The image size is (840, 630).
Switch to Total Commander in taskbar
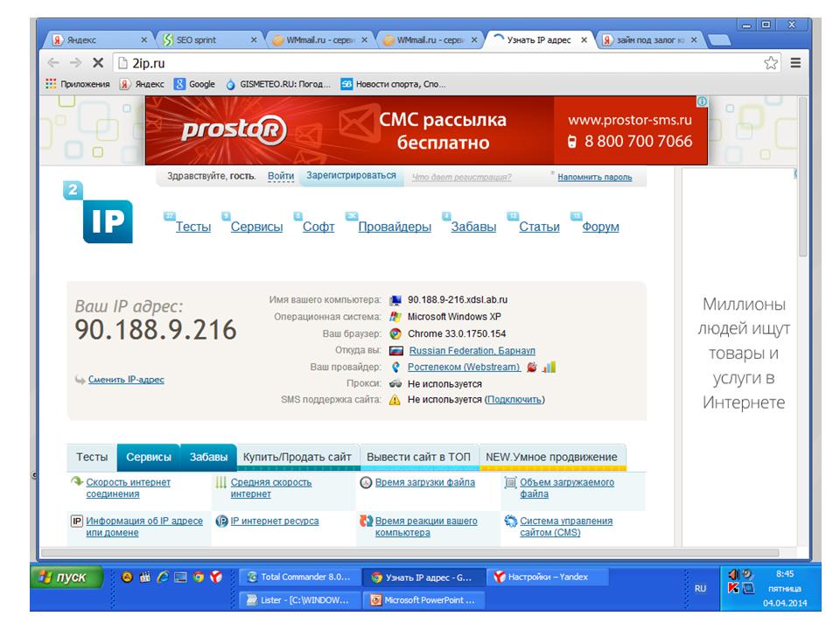(x=299, y=577)
